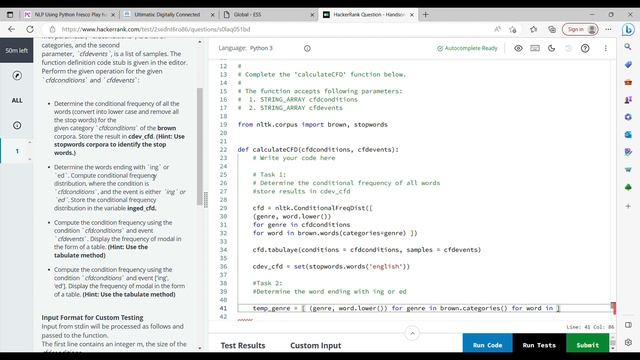Image resolution: width=640 pixels, height=360 pixels.
Task: Open the info icon in HackerRank left sidebar
Action: pyautogui.click(x=17, y=125)
